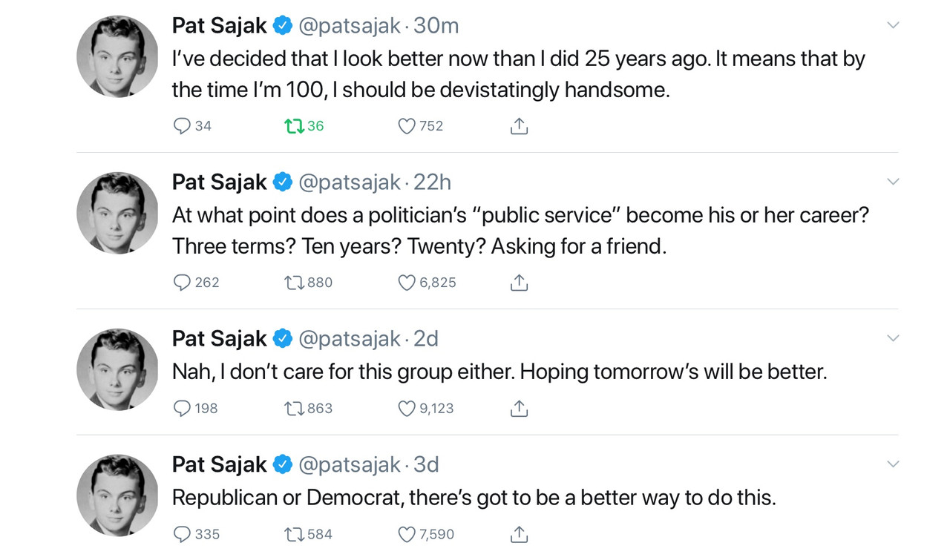Reply to the "devistatingly handsome" tweet

[x=182, y=126]
